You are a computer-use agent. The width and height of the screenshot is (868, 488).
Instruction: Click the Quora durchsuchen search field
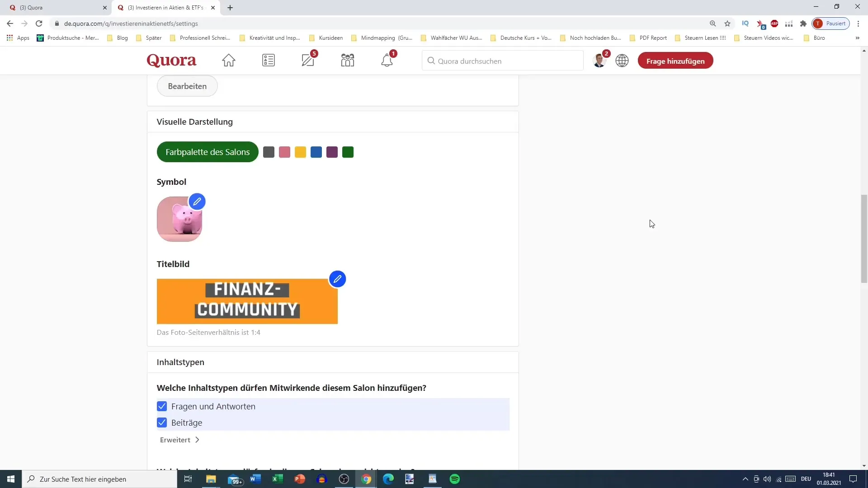pyautogui.click(x=503, y=61)
